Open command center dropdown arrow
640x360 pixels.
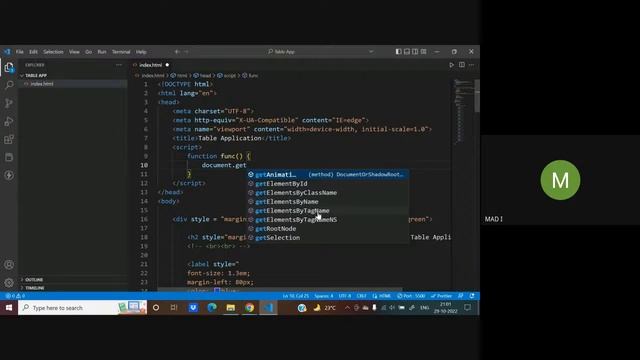[371, 52]
